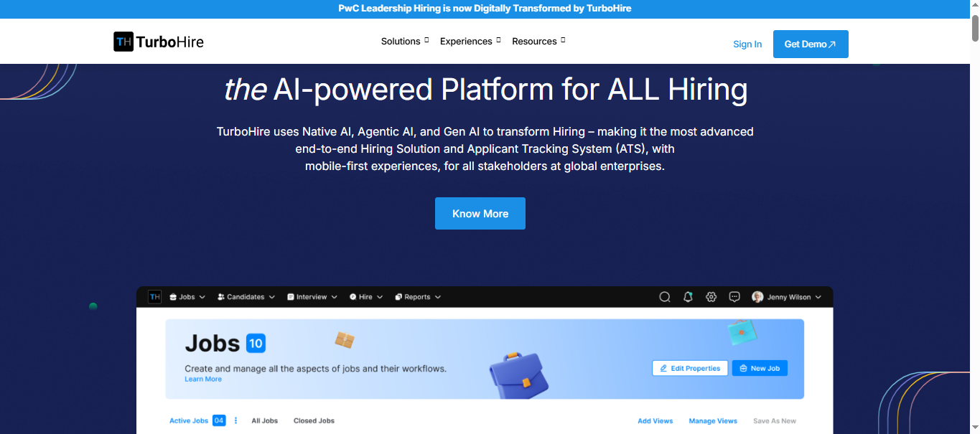Click the Active Jobs badge showing 04
Viewport: 980px width, 434px height.
[219, 420]
